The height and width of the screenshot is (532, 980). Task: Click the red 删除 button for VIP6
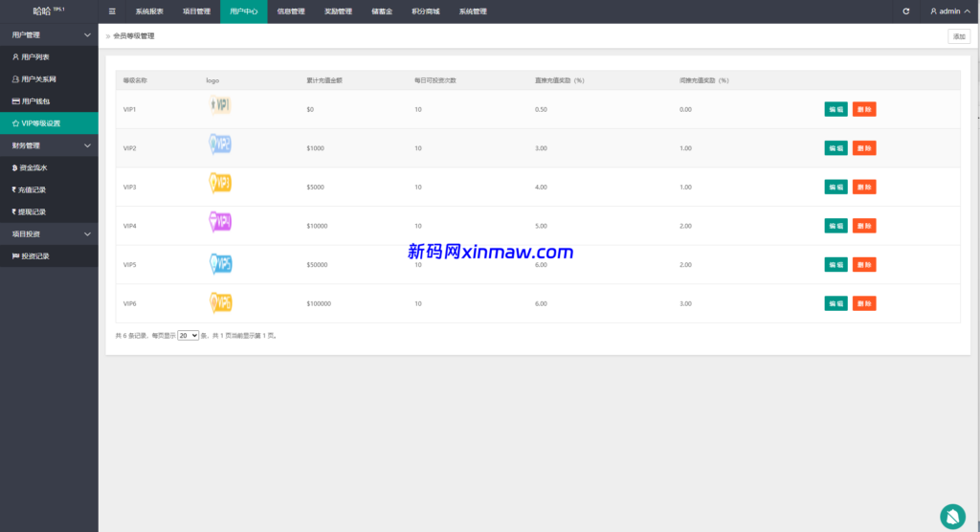(864, 303)
